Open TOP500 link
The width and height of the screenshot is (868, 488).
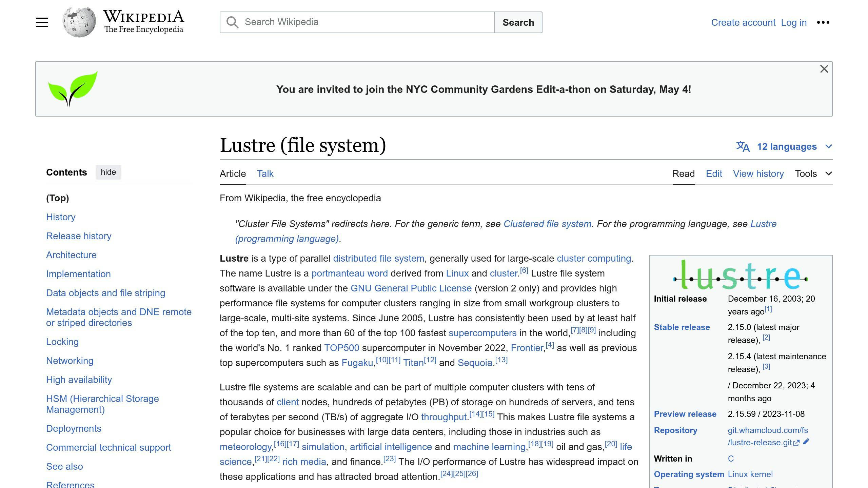point(341,348)
